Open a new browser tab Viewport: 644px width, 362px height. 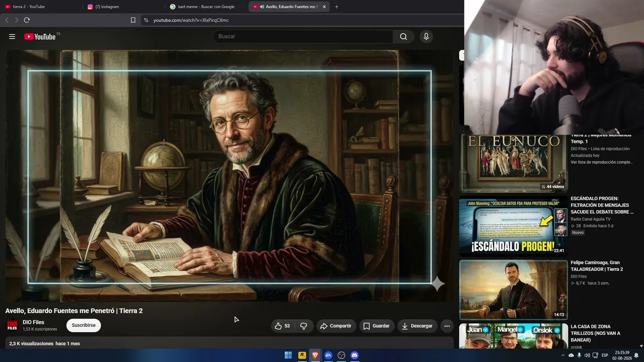click(x=337, y=7)
